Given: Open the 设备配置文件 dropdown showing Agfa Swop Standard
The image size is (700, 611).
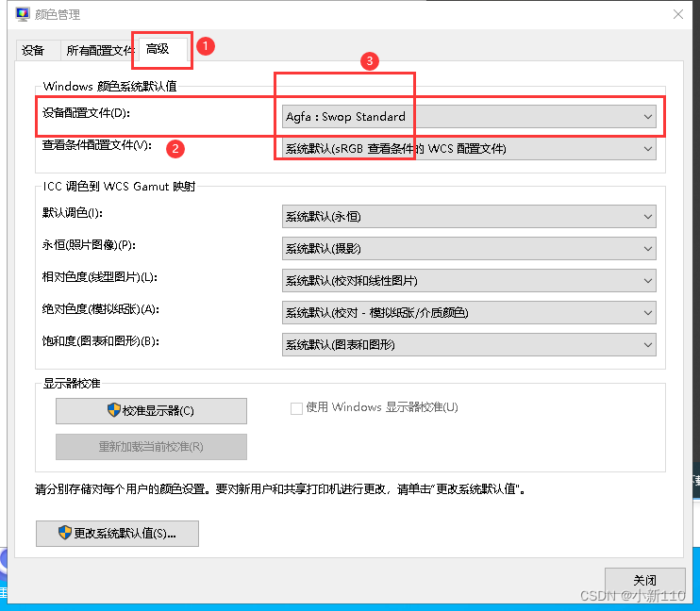Looking at the screenshot, I should point(469,117).
